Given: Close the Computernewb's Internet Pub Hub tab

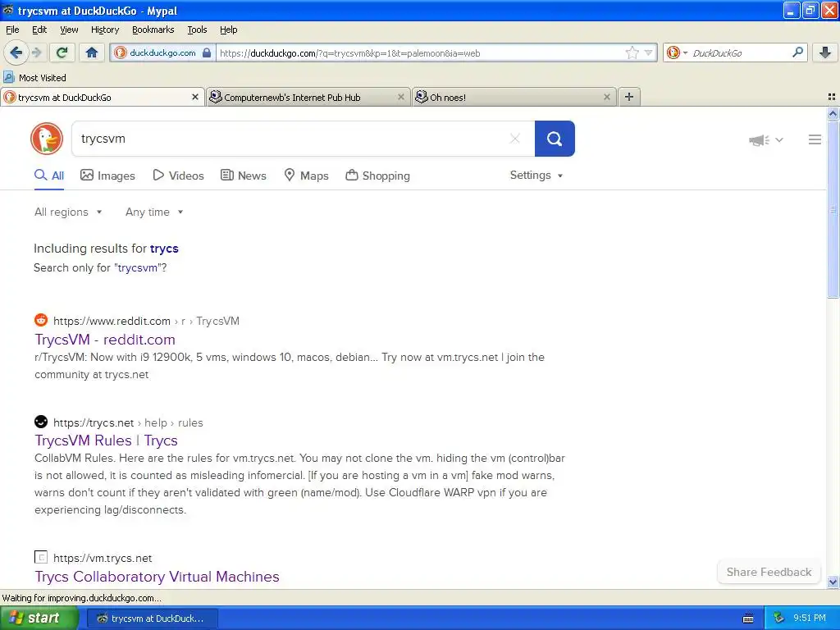Looking at the screenshot, I should (x=400, y=97).
